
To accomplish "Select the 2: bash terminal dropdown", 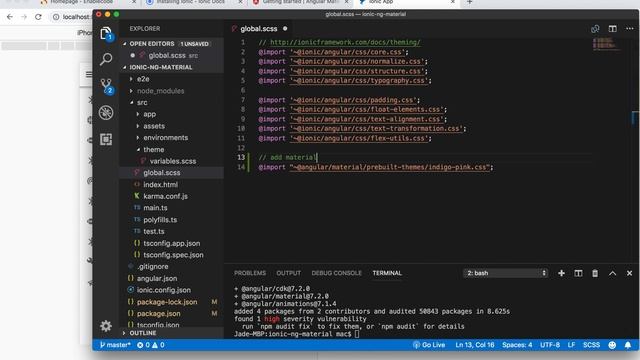I will point(505,273).
